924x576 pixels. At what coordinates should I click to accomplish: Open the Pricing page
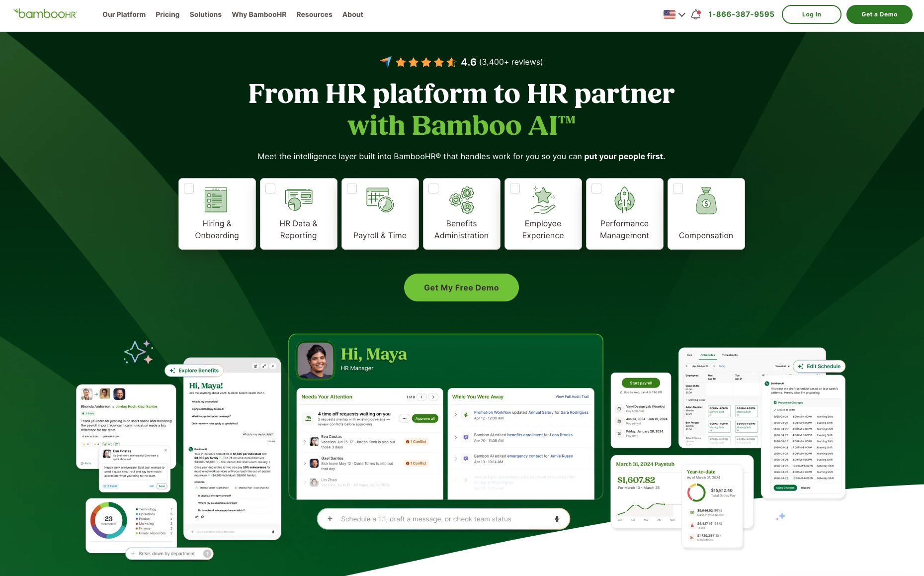pyautogui.click(x=168, y=14)
